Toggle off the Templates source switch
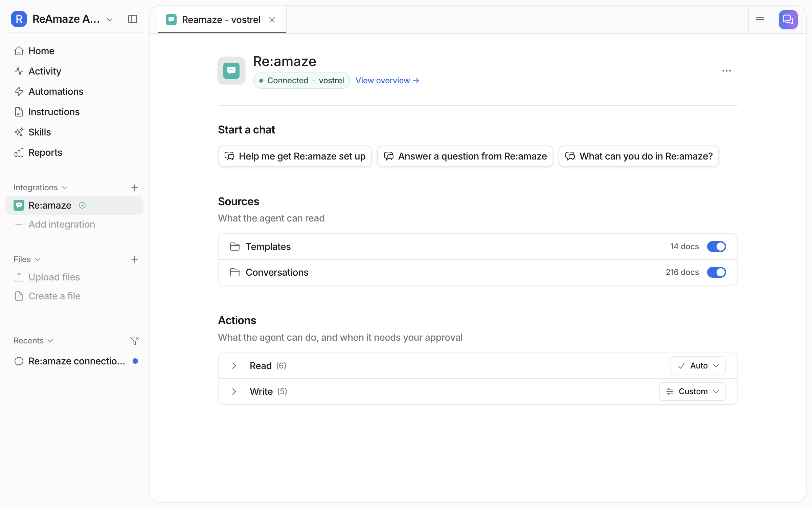 coord(717,247)
